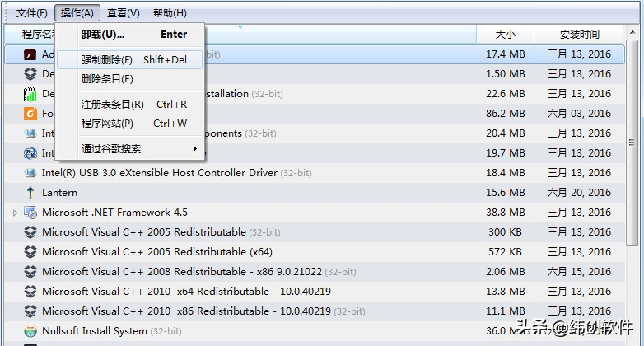Choose 卸载(U)... from the menu

pos(130,35)
